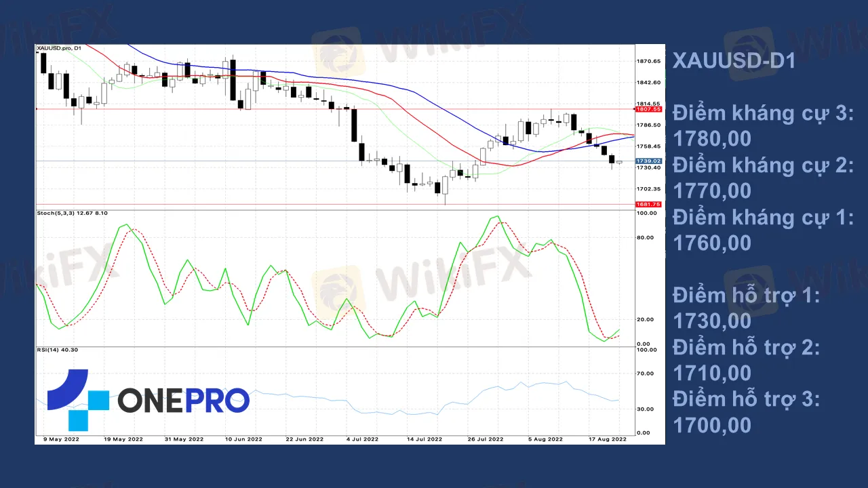Click the 80.00 level on Stochastic scale
Screen dimensions: 868x488
[x=646, y=238]
